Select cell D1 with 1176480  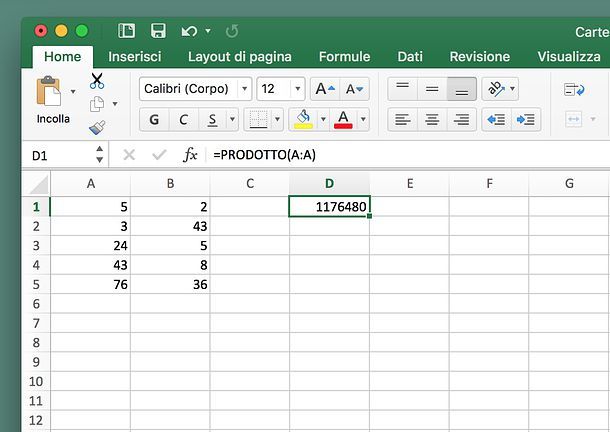[x=330, y=207]
